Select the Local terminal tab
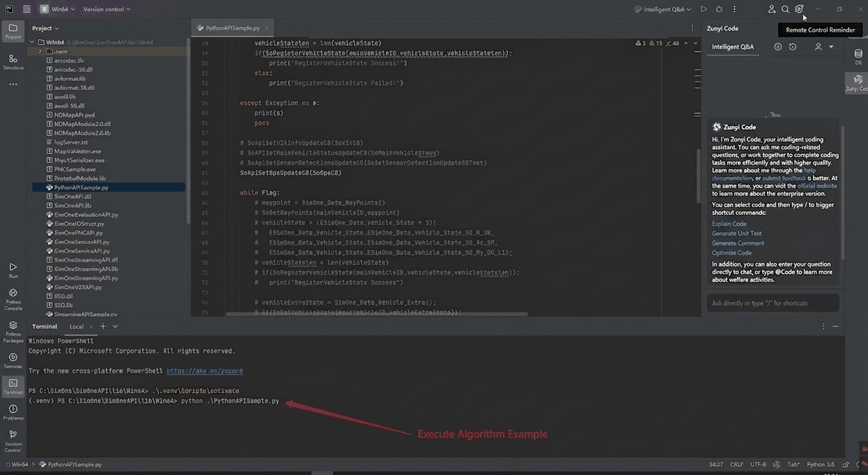This screenshot has height=475, width=868. click(77, 327)
